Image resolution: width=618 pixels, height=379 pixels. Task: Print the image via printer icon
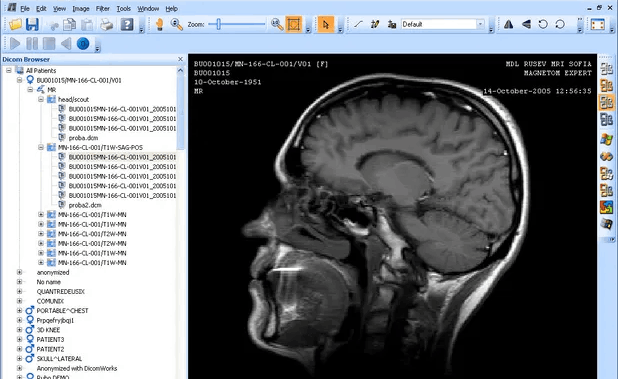point(106,25)
